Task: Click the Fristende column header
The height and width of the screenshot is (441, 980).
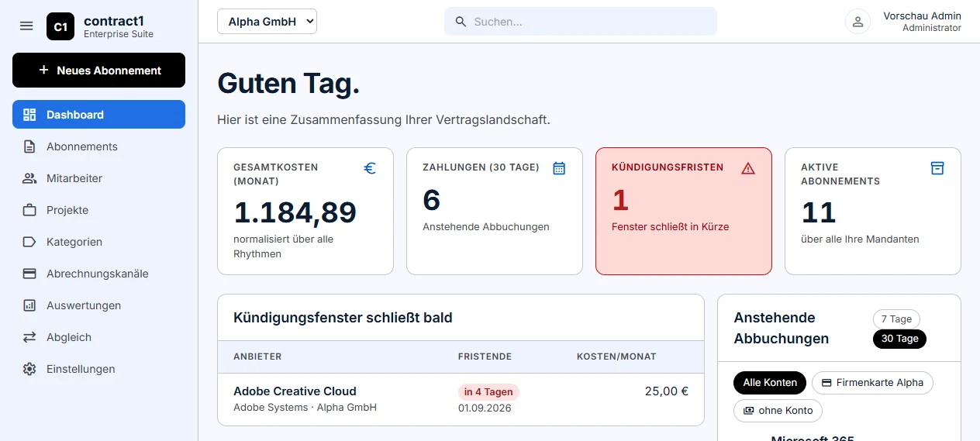Action: [485, 357]
